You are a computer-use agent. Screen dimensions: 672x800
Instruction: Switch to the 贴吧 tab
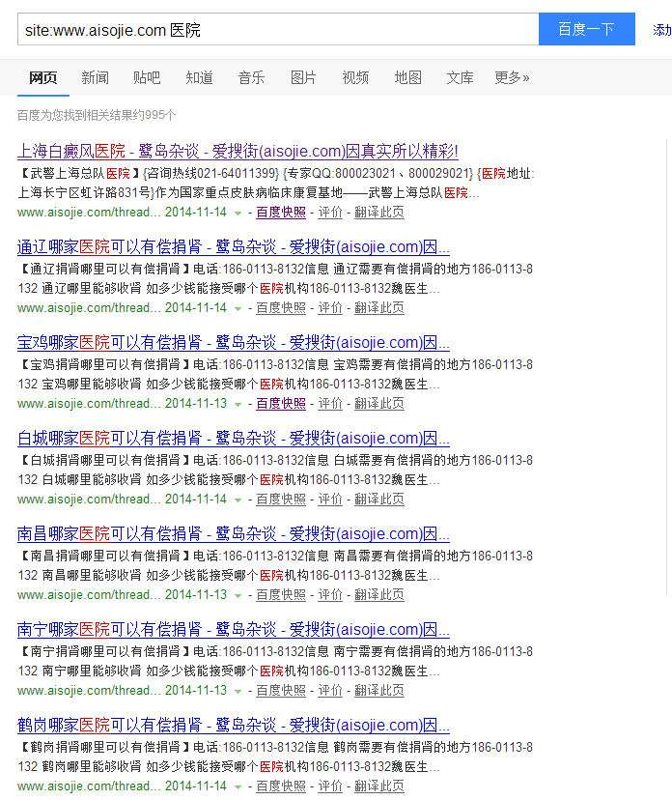point(147,77)
